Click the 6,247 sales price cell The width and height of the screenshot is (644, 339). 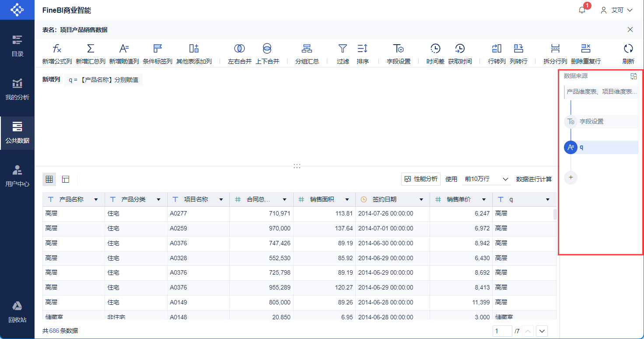pos(461,213)
